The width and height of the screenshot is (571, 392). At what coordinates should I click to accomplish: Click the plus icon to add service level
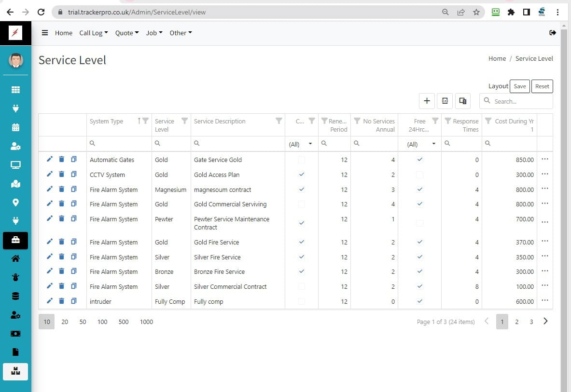427,101
